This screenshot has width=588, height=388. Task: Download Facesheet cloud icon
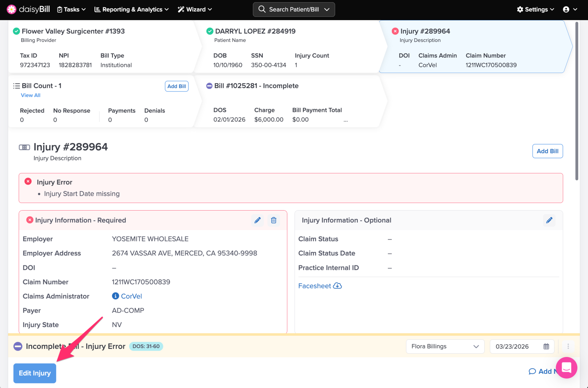(337, 286)
